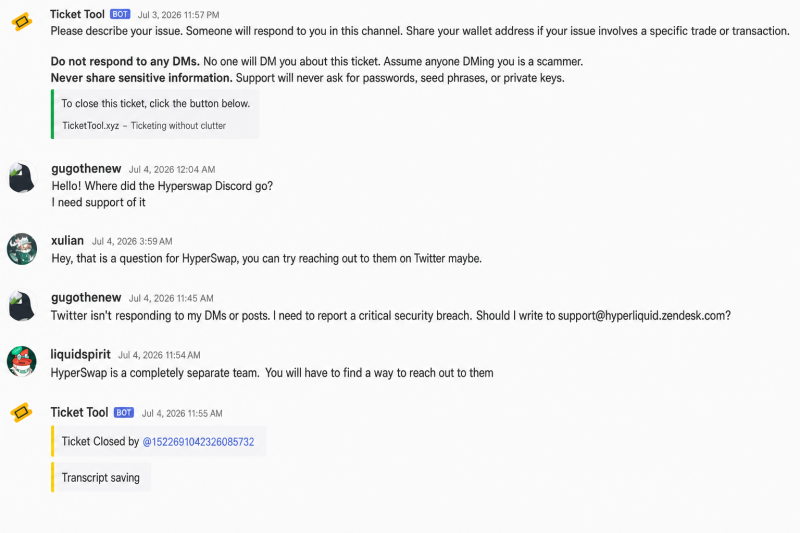The width and height of the screenshot is (800, 533).
Task: Click the Jul 4, 2026 3:59 AM timestamp
Action: point(132,241)
